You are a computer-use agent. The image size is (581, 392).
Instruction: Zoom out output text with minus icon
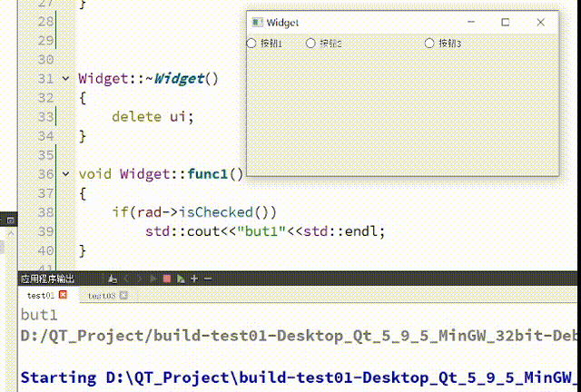pyautogui.click(x=208, y=279)
